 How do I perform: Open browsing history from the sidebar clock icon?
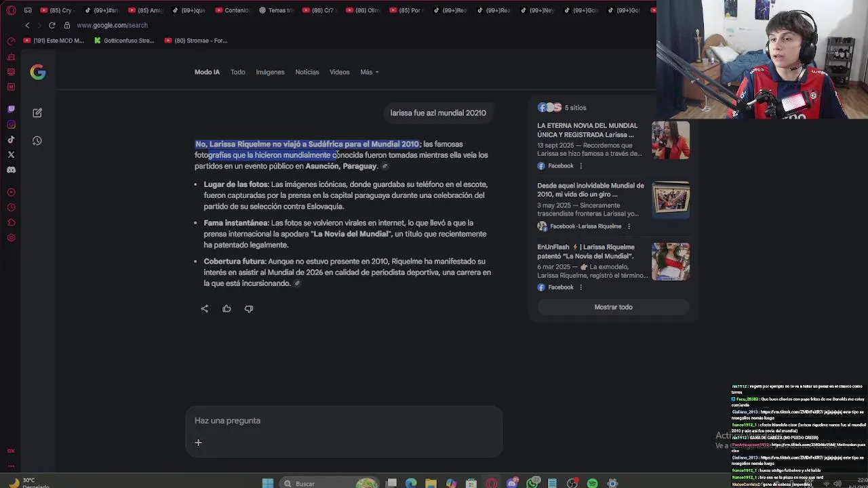(11, 207)
